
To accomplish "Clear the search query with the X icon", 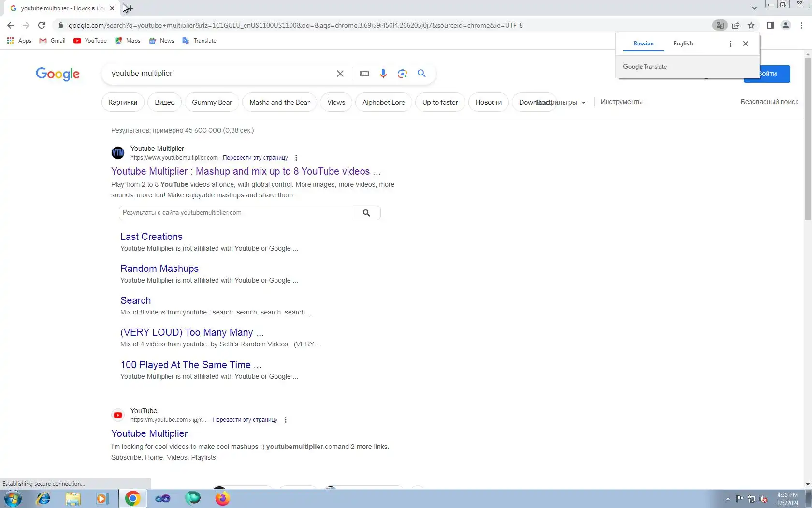I will tap(340, 74).
